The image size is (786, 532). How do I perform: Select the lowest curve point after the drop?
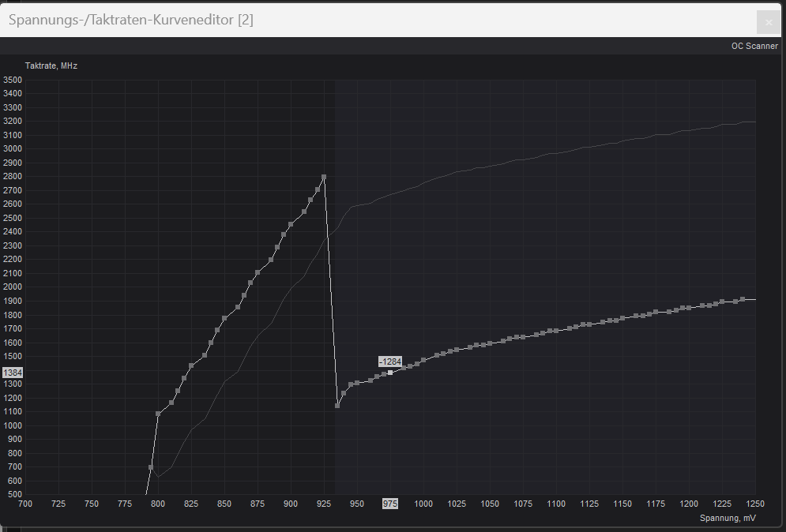[337, 406]
